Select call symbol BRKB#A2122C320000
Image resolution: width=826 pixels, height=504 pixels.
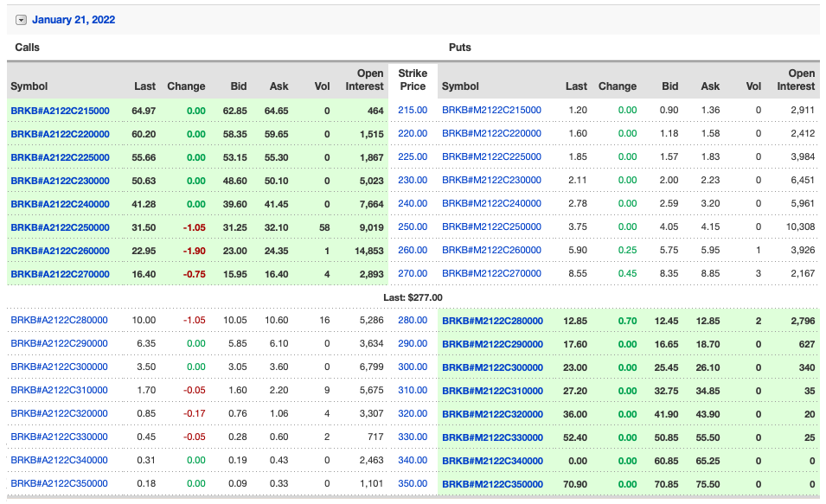tap(60, 414)
